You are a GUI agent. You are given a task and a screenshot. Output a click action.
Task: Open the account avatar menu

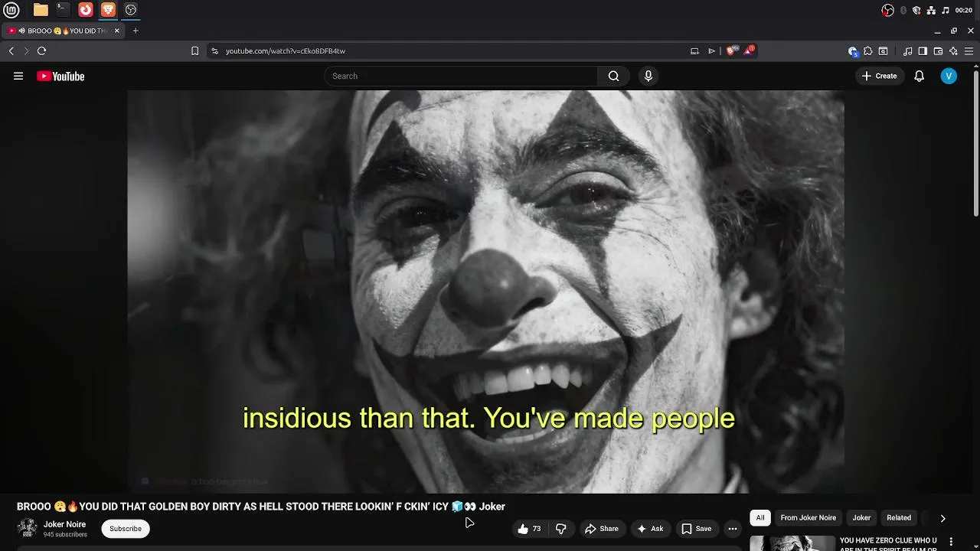click(949, 76)
